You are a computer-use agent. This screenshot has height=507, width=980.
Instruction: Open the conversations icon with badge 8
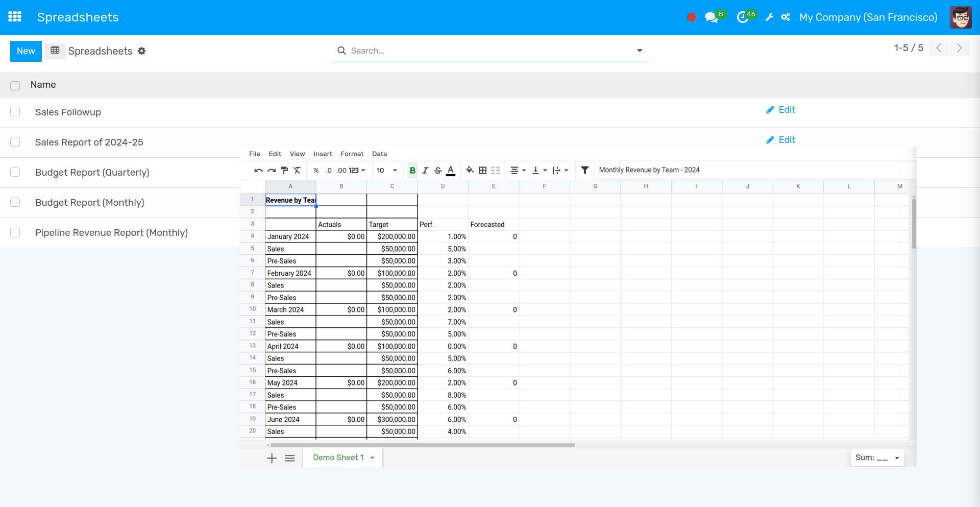(711, 17)
